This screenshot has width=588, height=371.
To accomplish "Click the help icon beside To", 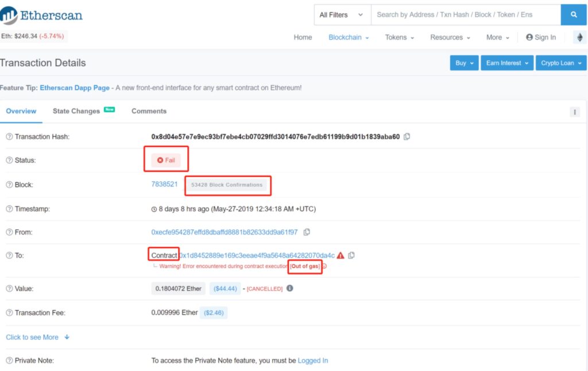I will (9, 256).
